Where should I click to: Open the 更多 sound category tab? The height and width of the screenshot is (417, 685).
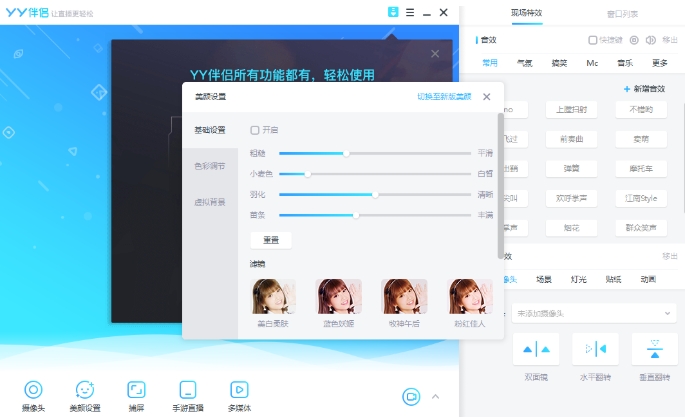point(660,63)
